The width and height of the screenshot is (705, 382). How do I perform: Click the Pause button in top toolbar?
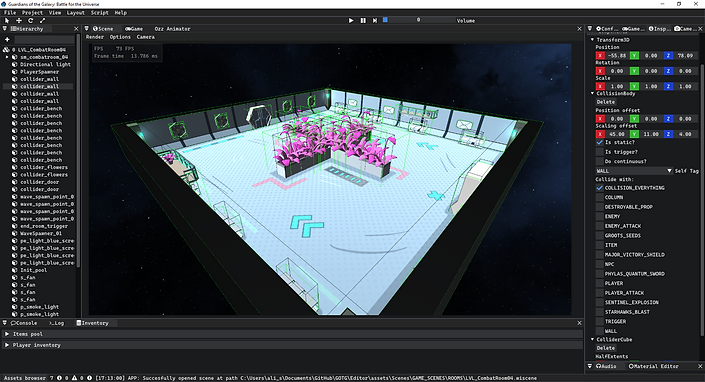pos(363,20)
